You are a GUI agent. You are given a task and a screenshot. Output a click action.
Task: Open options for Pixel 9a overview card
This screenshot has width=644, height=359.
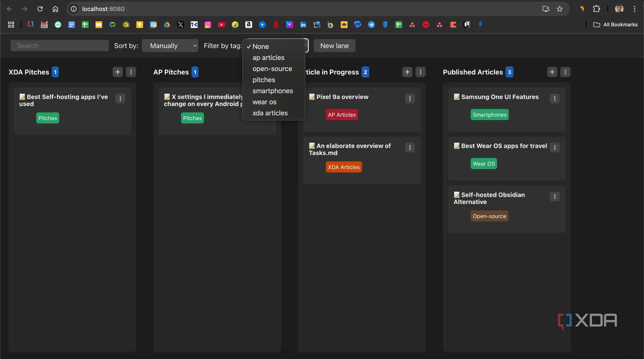410,99
